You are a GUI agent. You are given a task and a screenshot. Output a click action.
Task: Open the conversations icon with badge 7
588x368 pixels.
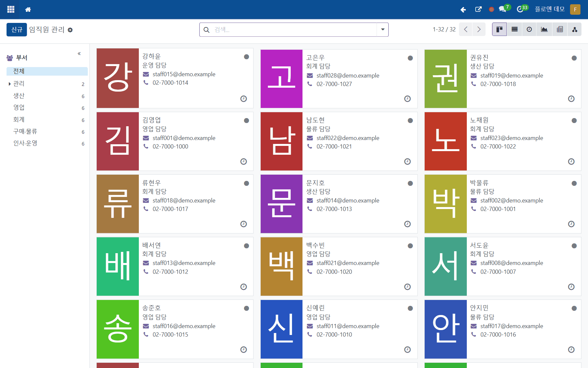504,9
